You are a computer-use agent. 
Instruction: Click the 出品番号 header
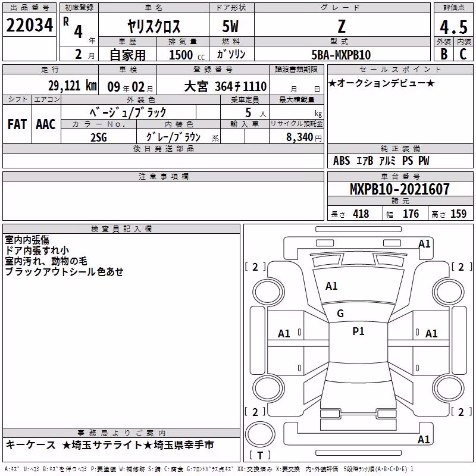pyautogui.click(x=29, y=8)
